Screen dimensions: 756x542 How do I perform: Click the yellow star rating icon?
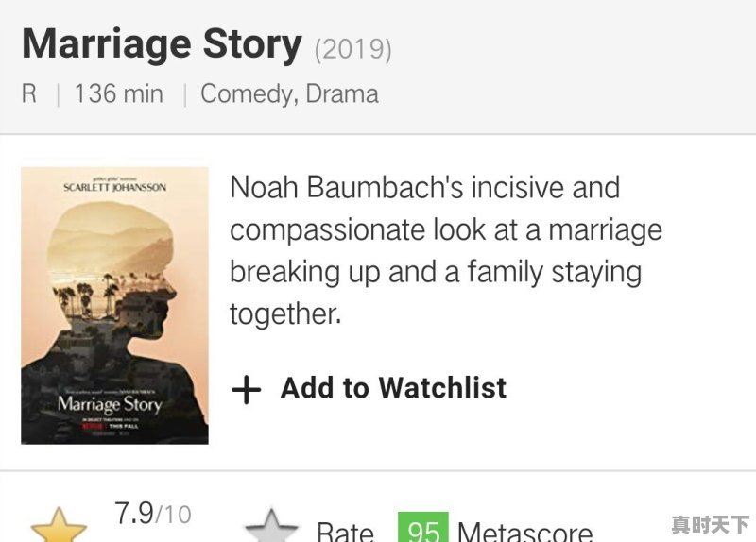(59, 527)
